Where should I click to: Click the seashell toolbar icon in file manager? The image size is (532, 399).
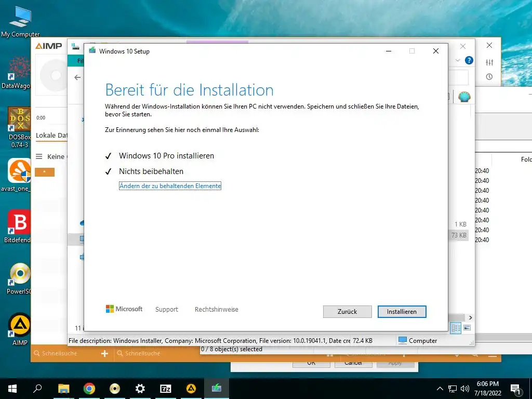[x=464, y=97]
